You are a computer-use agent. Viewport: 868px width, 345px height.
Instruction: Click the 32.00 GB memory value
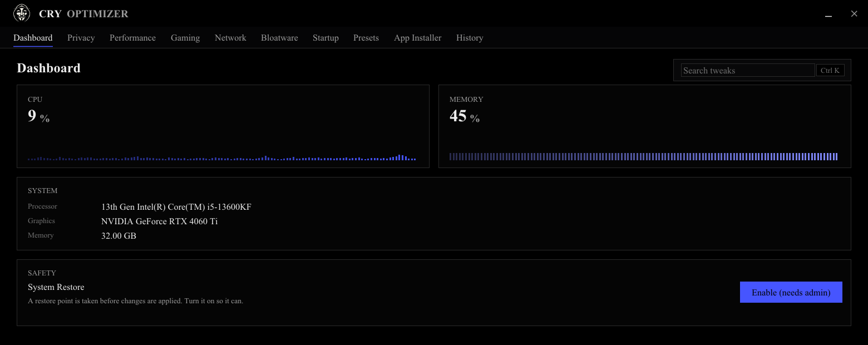pos(119,236)
